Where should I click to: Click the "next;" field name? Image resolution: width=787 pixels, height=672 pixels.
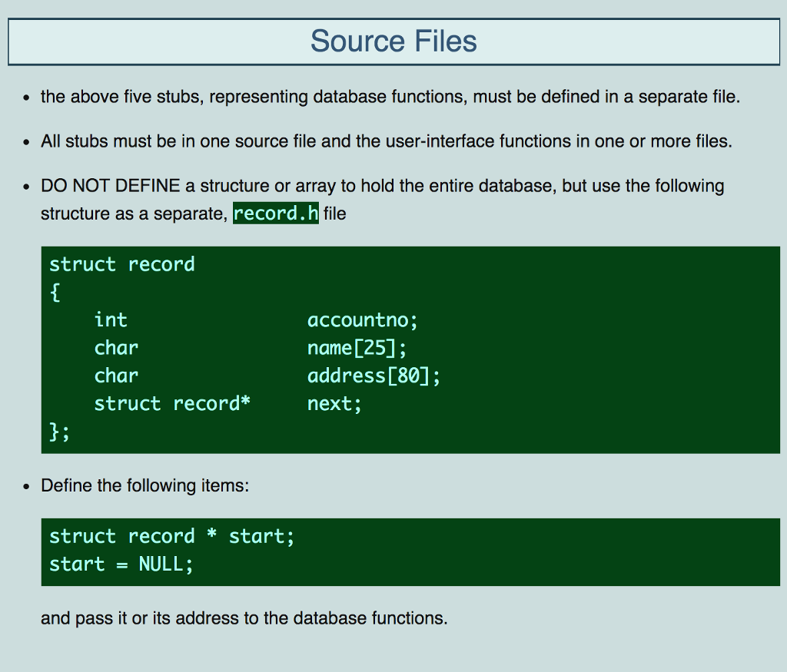pos(334,404)
